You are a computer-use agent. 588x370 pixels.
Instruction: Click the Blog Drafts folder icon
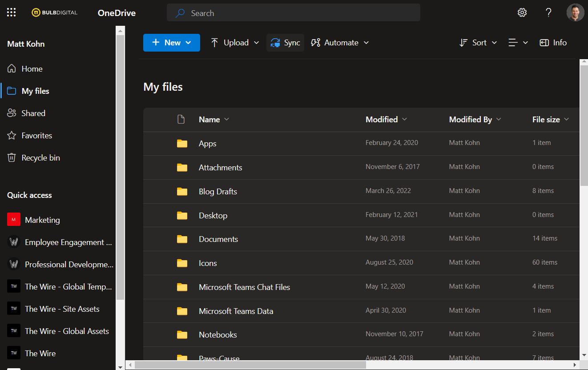[x=182, y=191]
